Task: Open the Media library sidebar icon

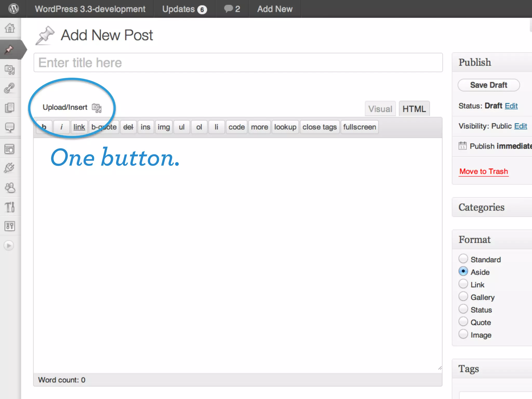Action: pos(10,69)
